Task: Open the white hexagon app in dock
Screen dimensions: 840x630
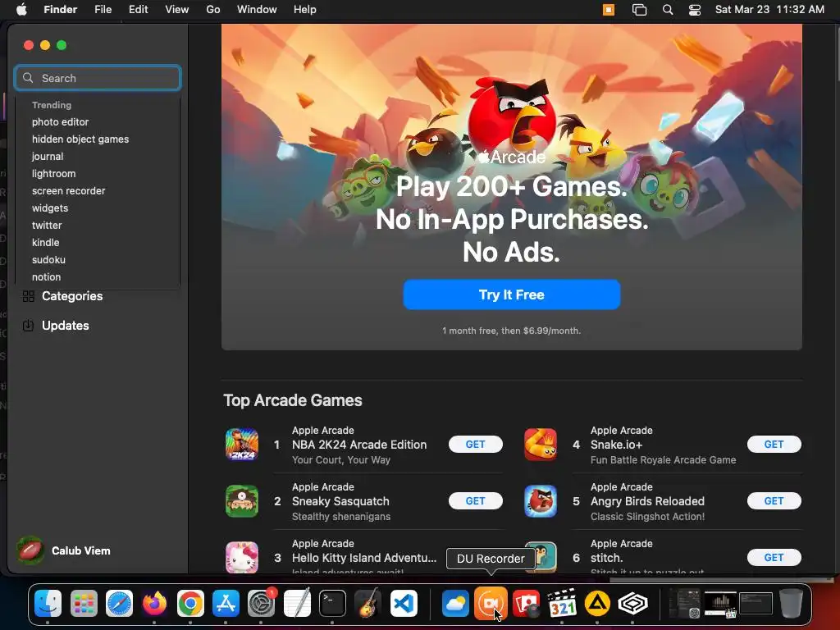Action: tap(632, 604)
